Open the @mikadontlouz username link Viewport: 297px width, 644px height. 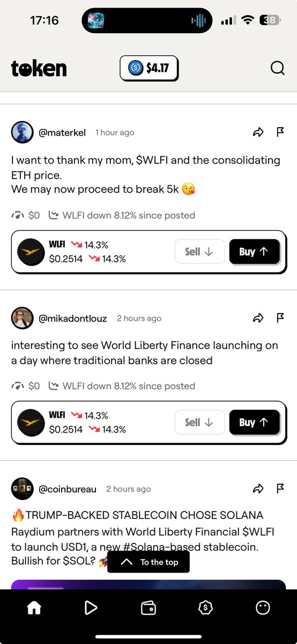pyautogui.click(x=74, y=318)
